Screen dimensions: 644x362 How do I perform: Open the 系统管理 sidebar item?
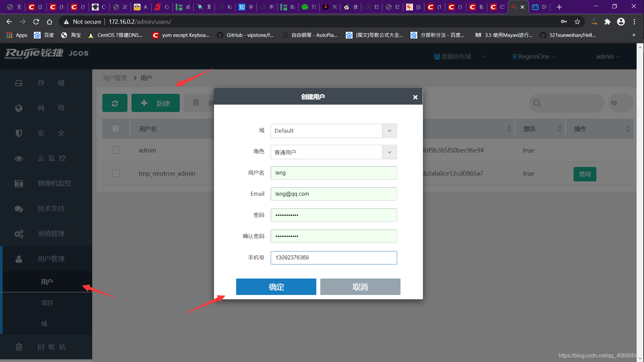46,234
